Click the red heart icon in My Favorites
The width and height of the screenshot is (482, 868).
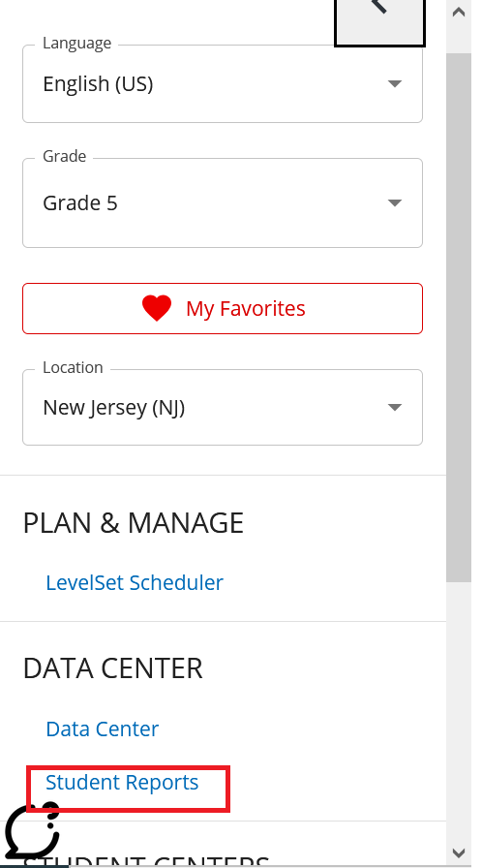pyautogui.click(x=157, y=308)
